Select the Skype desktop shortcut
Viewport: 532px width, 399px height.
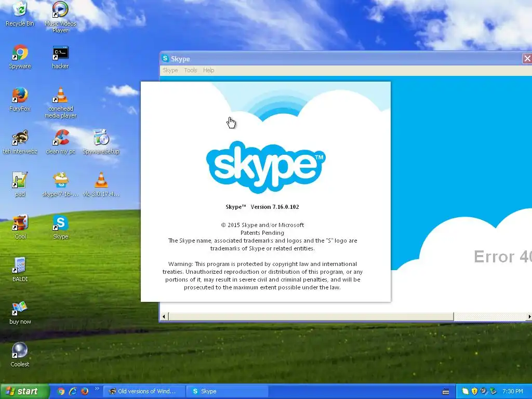(x=60, y=227)
